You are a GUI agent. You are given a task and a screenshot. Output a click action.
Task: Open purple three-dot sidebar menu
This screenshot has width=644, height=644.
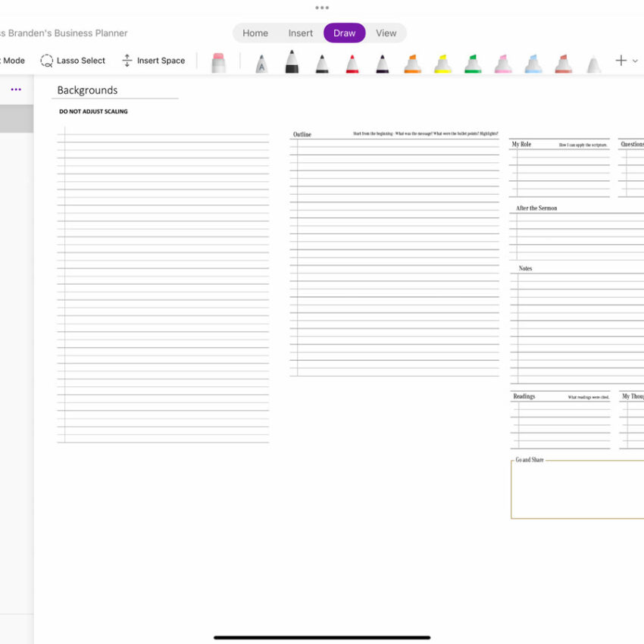16,89
